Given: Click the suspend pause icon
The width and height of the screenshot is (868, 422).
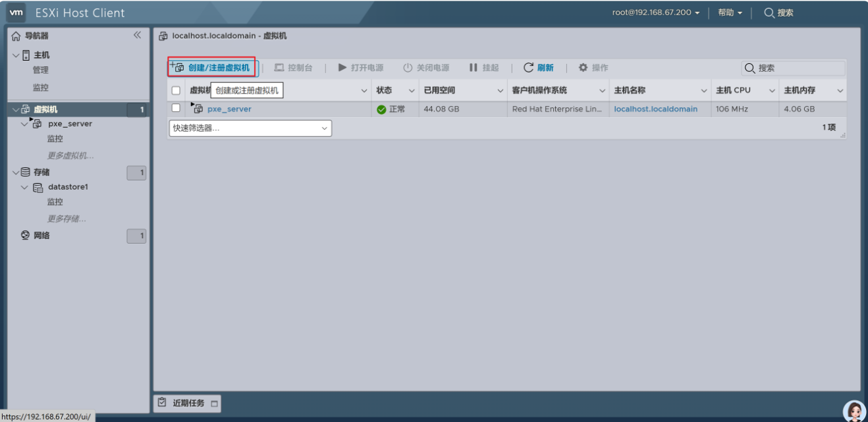Looking at the screenshot, I should (473, 68).
